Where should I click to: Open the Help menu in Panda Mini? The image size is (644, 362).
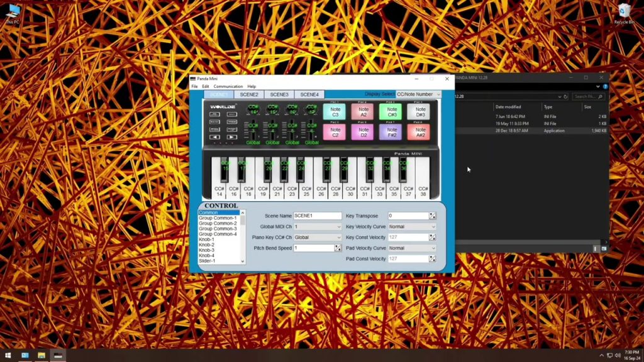tap(252, 87)
